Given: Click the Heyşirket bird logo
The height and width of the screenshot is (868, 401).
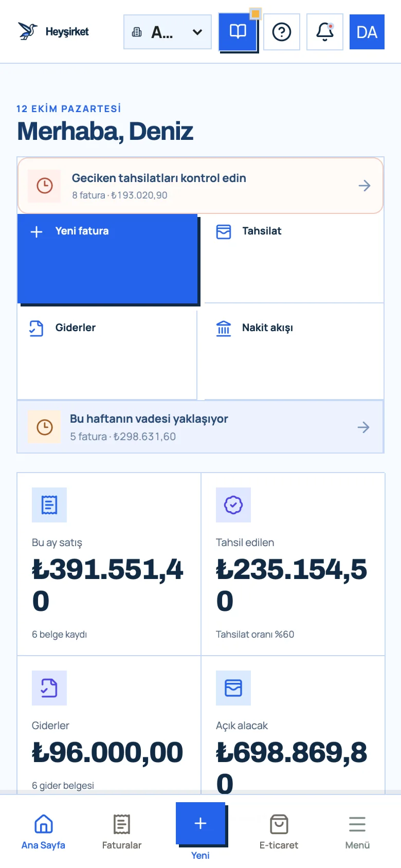Looking at the screenshot, I should pos(28,31).
